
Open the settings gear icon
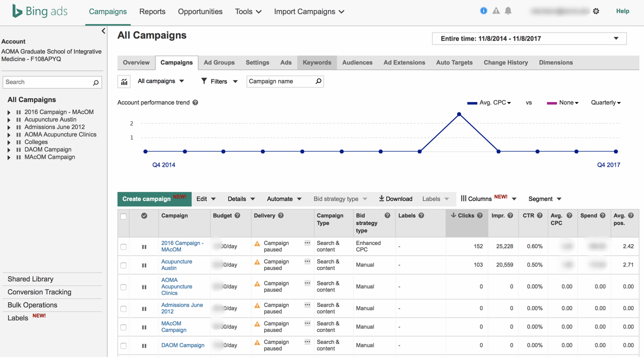596,11
